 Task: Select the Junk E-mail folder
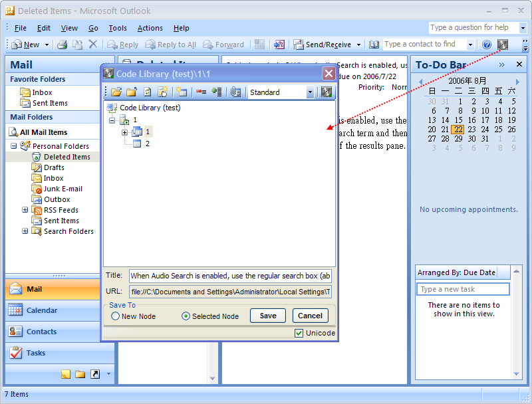pyautogui.click(x=63, y=189)
